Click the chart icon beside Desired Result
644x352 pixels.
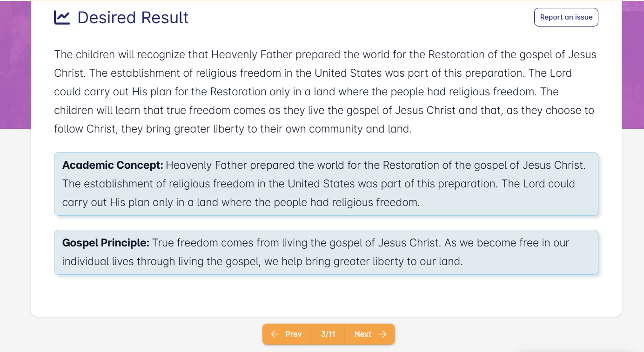pos(62,18)
